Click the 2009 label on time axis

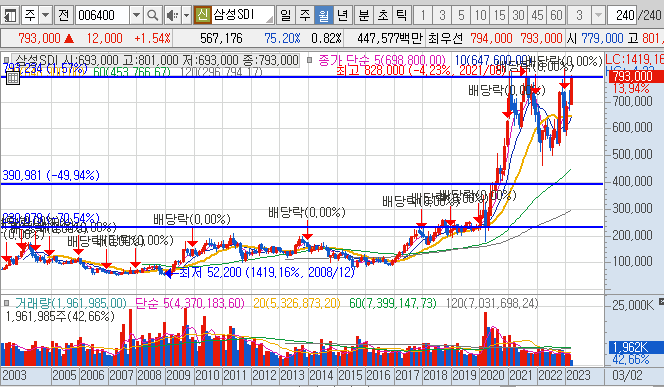pyautogui.click(x=178, y=375)
